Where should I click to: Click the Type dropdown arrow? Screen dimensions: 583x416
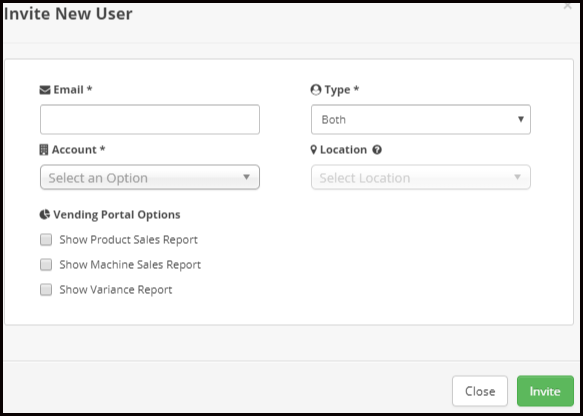click(521, 119)
